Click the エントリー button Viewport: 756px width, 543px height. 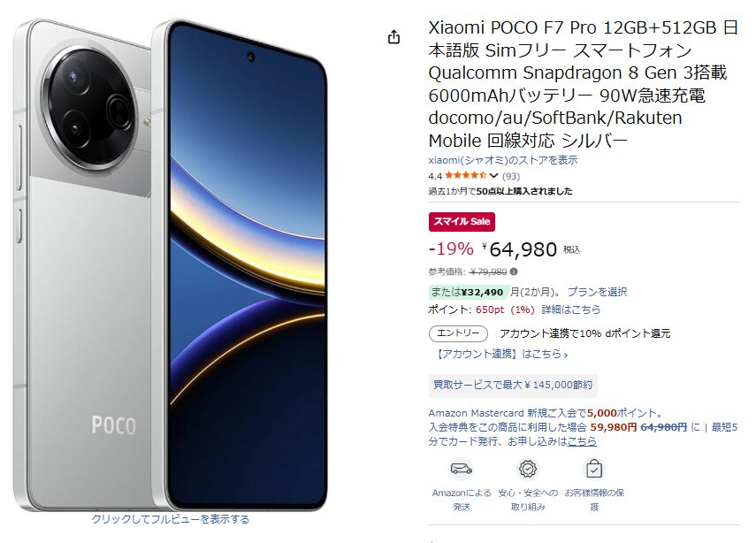458,333
